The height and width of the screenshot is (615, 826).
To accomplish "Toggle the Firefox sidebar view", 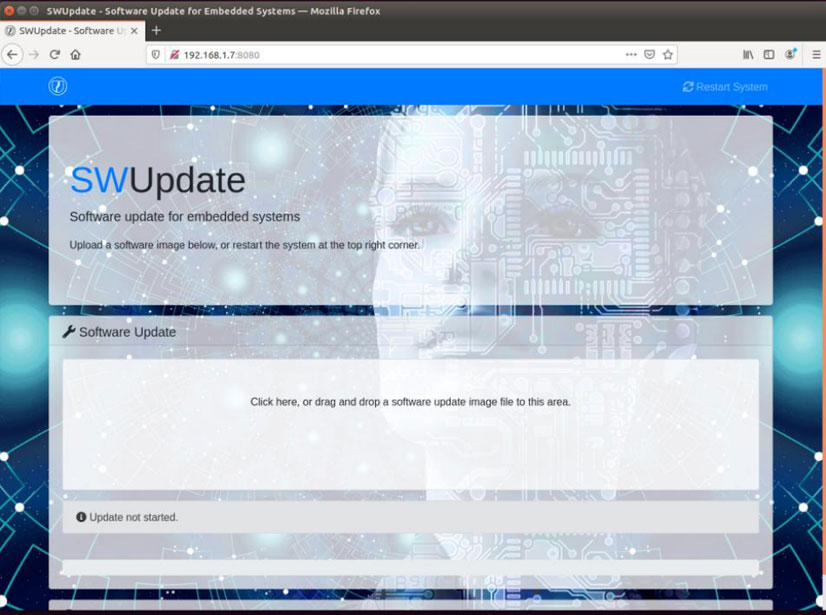I will point(767,54).
